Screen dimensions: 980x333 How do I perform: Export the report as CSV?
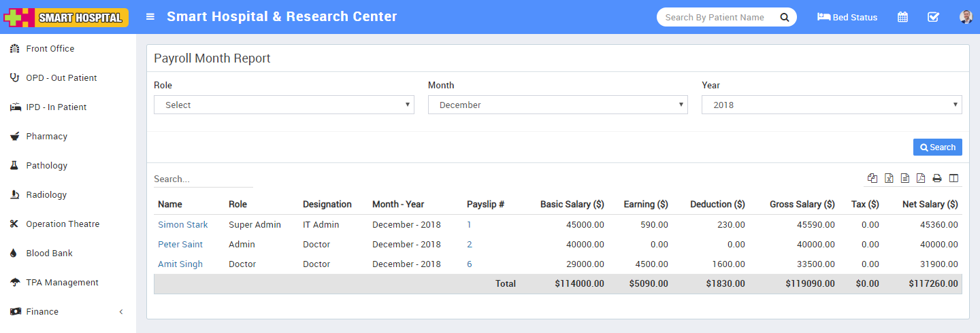pos(905,179)
